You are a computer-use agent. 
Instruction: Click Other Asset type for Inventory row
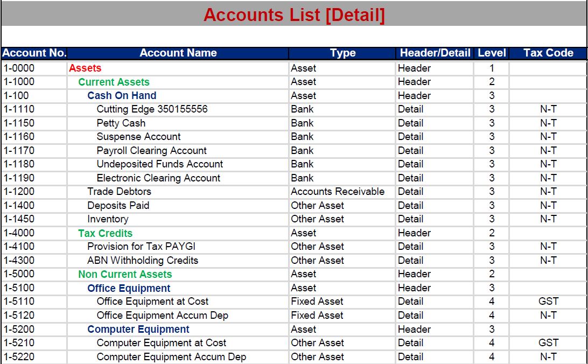317,219
